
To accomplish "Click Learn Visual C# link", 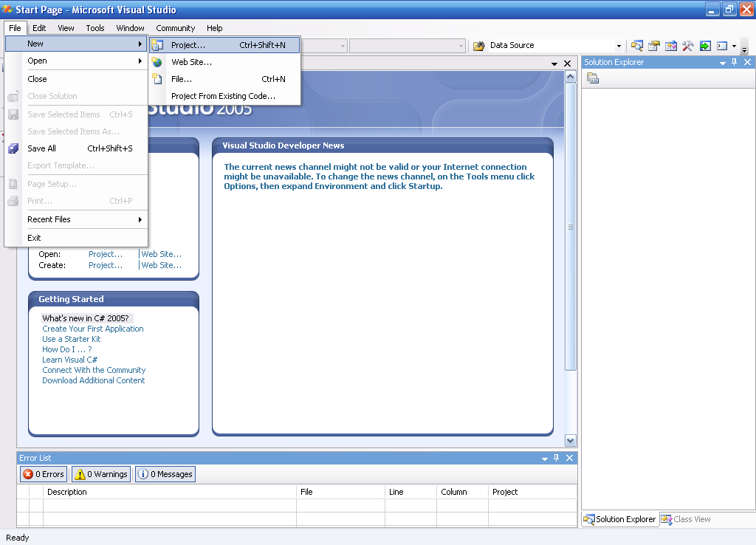I will tap(69, 360).
